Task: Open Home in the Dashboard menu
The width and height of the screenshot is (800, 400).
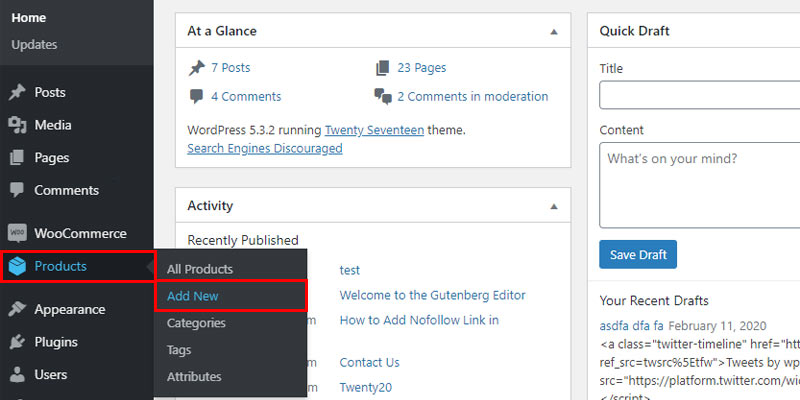Action: tap(29, 18)
